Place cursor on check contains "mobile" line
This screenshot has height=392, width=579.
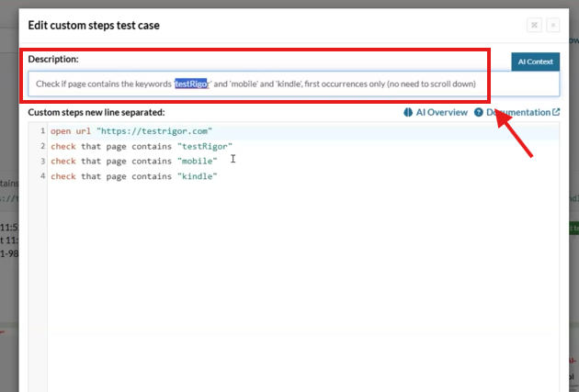tap(134, 161)
